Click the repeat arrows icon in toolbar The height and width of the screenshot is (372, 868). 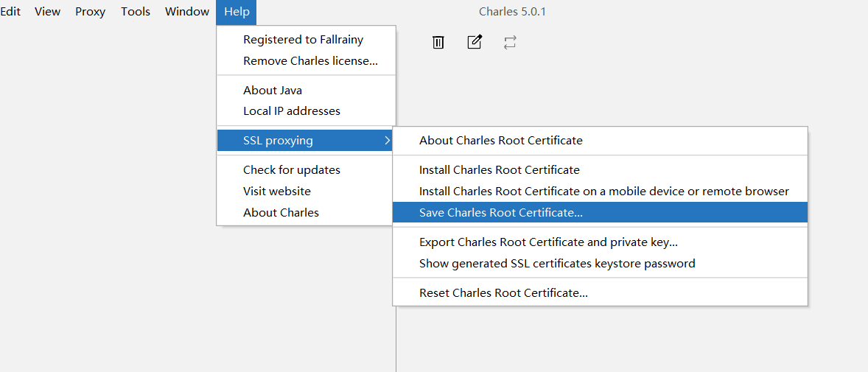pyautogui.click(x=510, y=43)
